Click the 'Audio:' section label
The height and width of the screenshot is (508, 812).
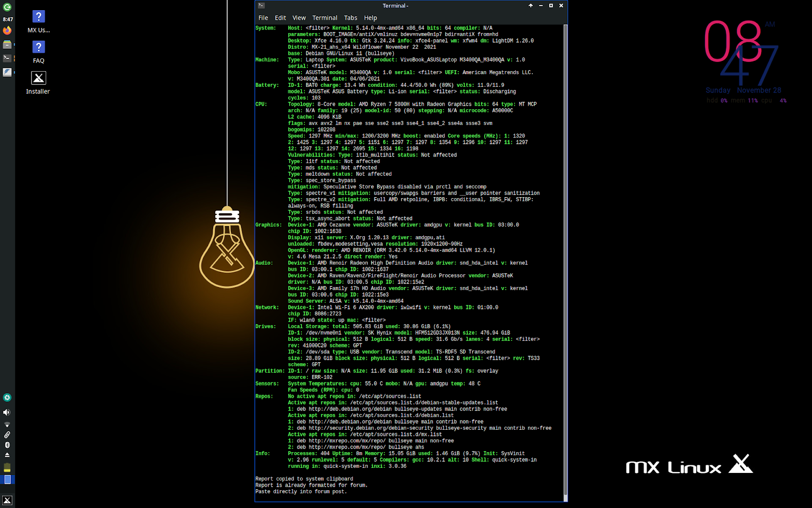pyautogui.click(x=264, y=263)
